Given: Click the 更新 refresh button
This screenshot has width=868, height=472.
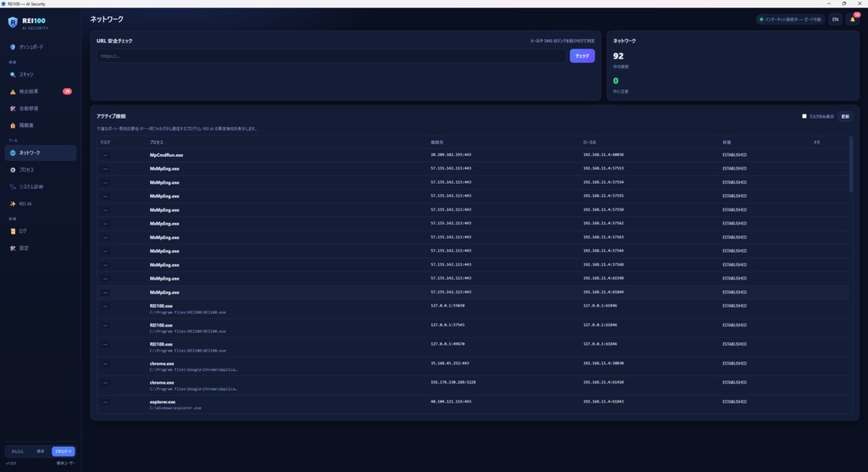Looking at the screenshot, I should click(845, 117).
